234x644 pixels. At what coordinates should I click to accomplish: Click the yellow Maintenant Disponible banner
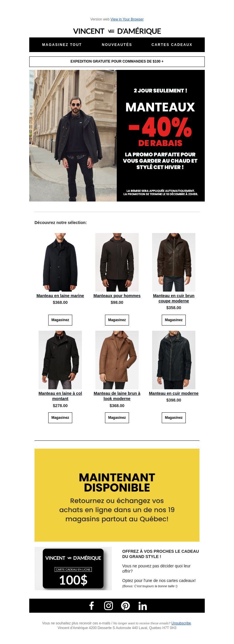point(117,495)
